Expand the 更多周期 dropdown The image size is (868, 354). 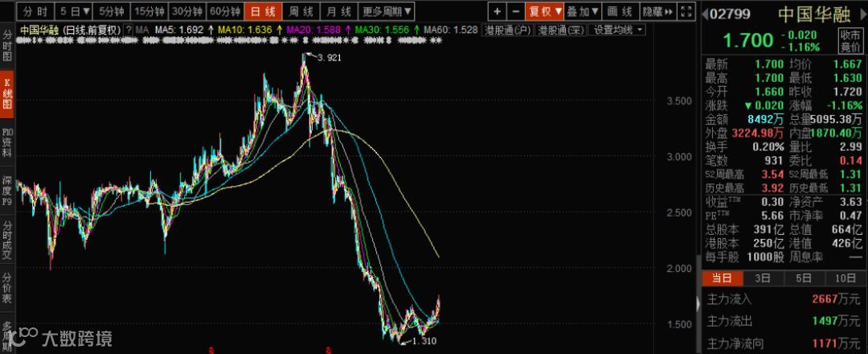387,11
